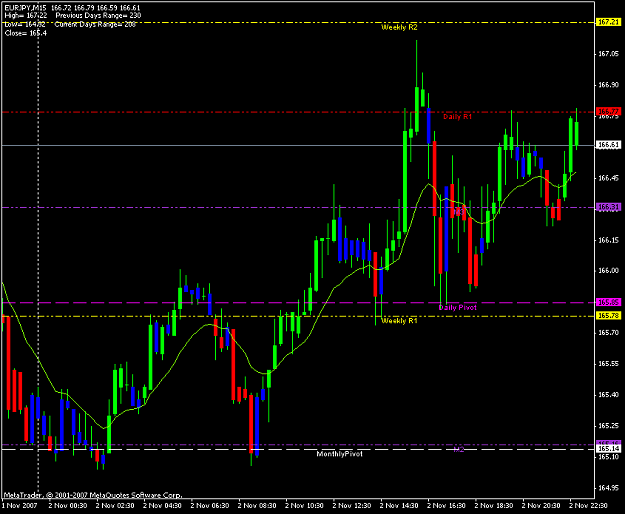Select the 166.77 red price tag
This screenshot has height=514, width=625.
[609, 111]
